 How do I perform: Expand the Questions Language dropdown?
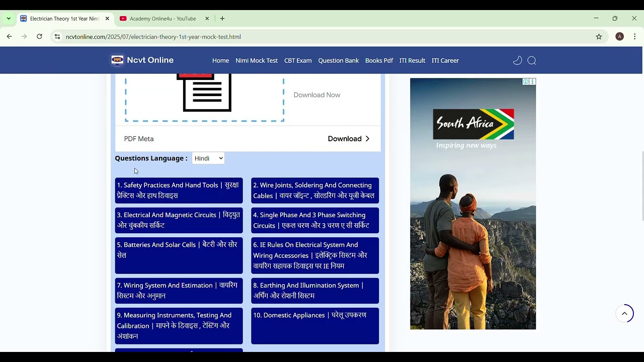click(x=208, y=158)
